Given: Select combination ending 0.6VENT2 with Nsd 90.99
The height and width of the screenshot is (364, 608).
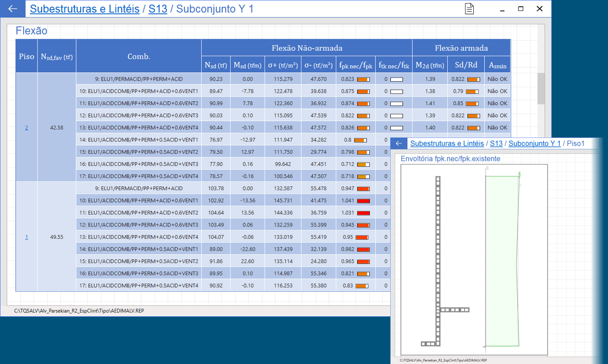Looking at the screenshot, I should (138, 103).
